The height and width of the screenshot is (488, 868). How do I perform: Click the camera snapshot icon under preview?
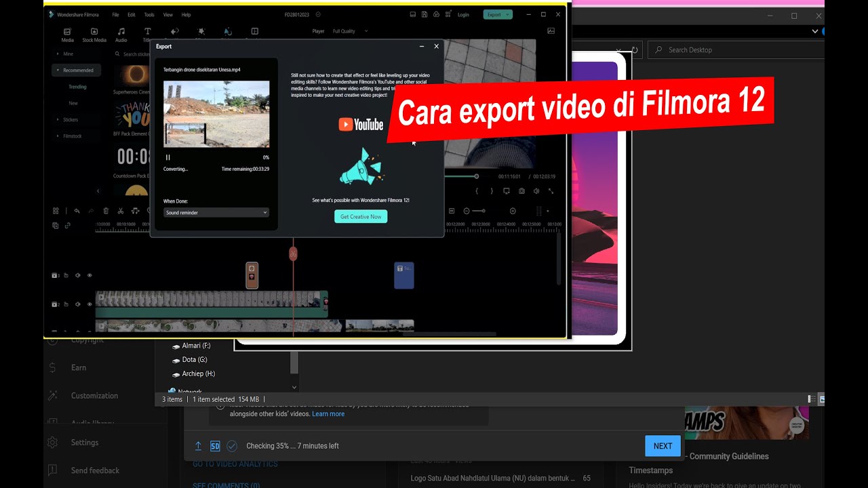point(521,191)
